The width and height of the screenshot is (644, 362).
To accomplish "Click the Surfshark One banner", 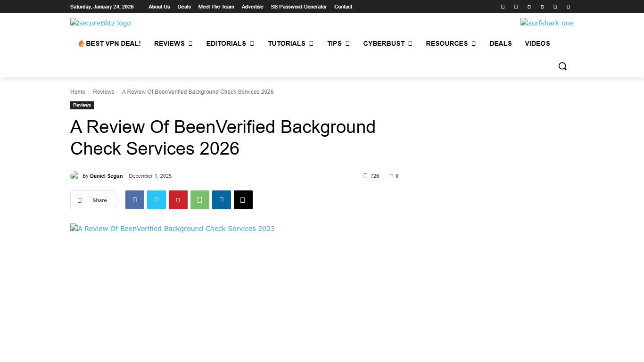I will point(547,23).
